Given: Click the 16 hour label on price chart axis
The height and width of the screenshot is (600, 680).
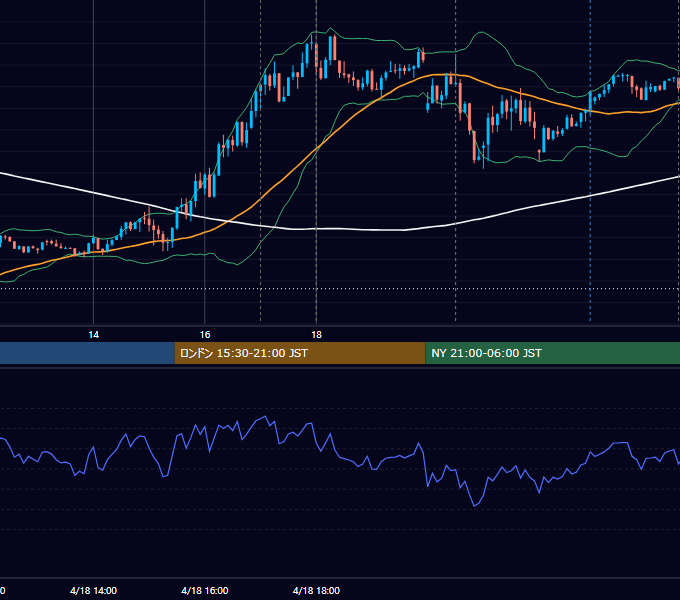Looking at the screenshot, I should [205, 335].
